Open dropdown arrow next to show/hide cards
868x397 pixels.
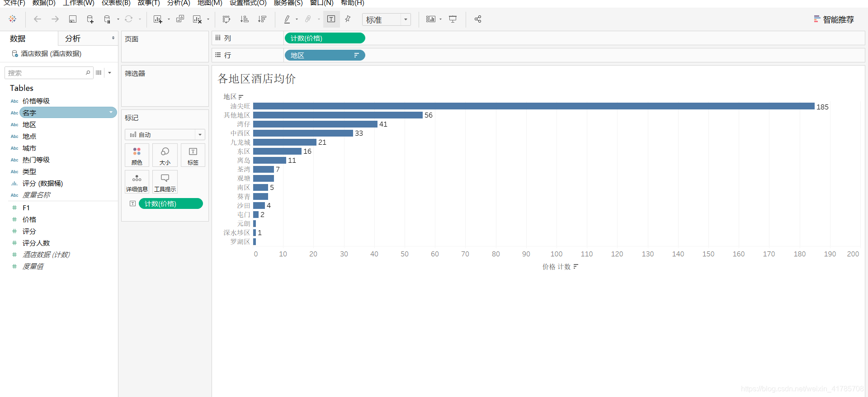coord(440,19)
